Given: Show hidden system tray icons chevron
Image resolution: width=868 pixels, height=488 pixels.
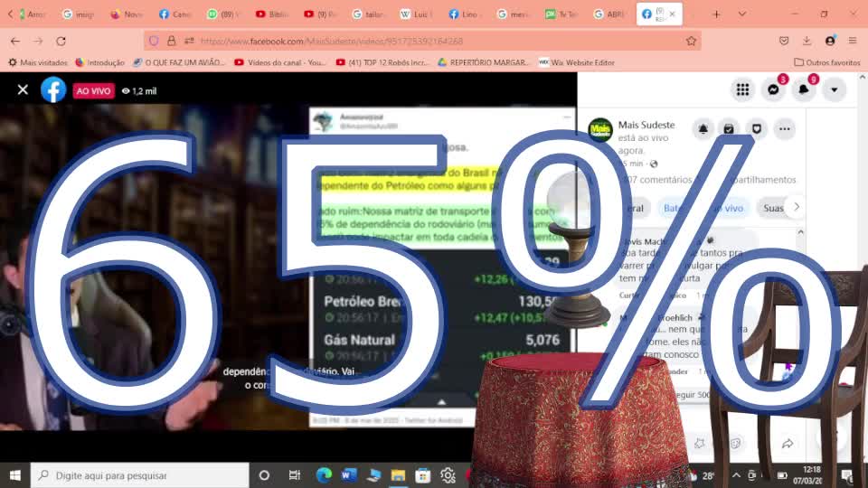Looking at the screenshot, I should point(736,475).
